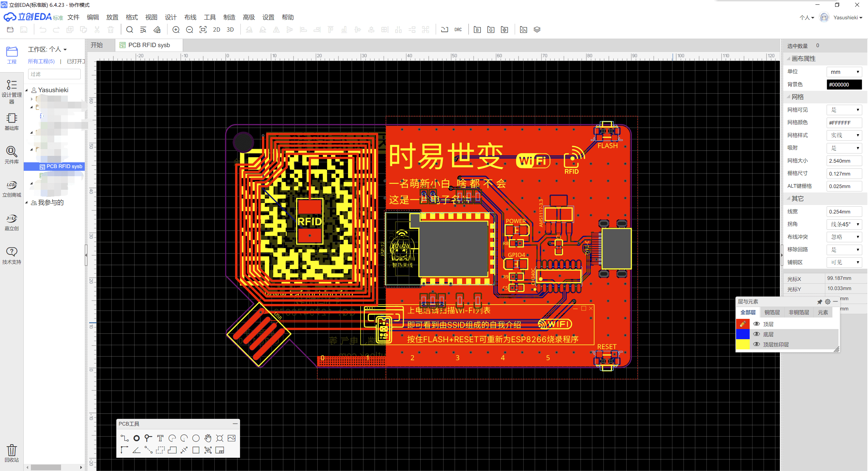
Task: Select the Pad tool in PCB工具
Action: coord(136,438)
